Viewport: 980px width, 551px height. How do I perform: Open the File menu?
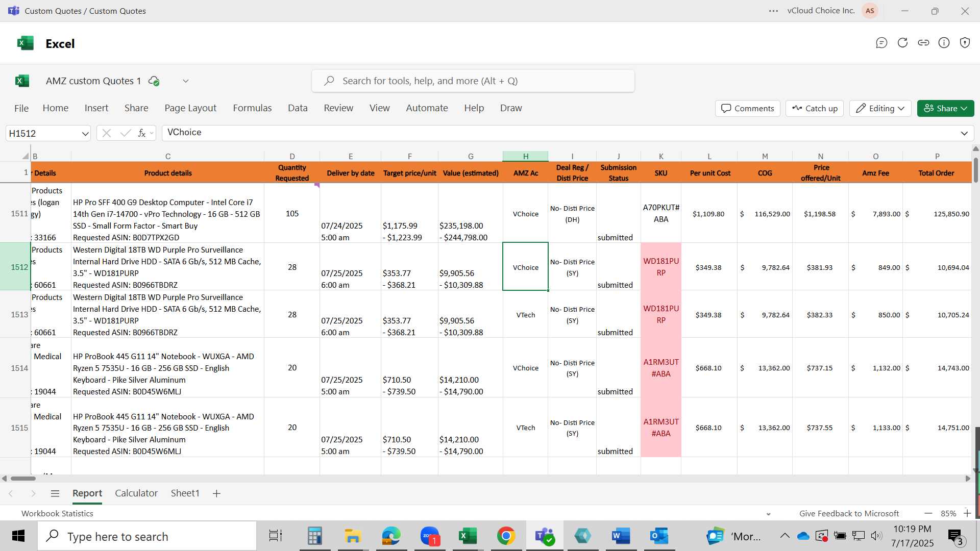(21, 108)
